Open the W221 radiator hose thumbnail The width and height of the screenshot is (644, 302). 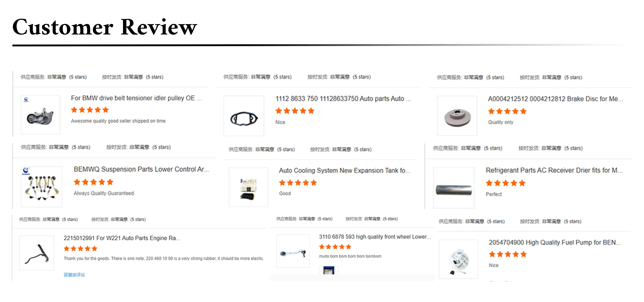(x=37, y=253)
